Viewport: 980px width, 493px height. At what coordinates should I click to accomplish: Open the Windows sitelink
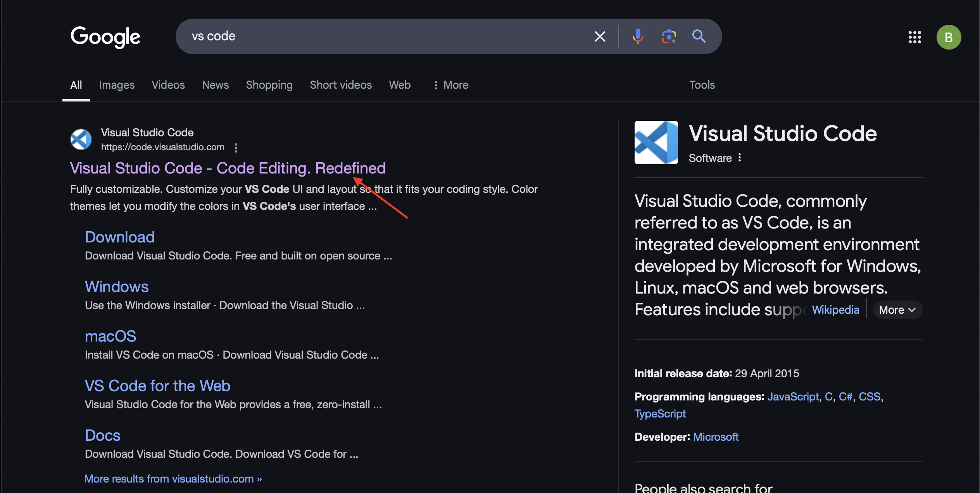[117, 287]
